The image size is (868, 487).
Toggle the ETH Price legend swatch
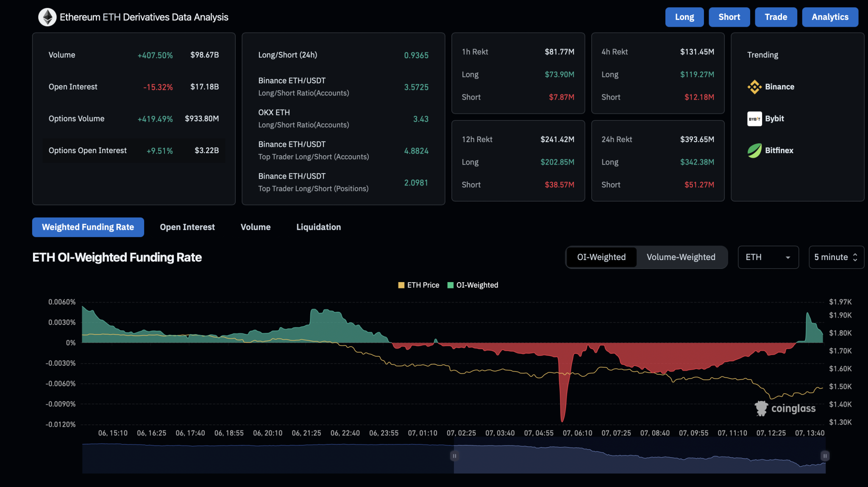[x=401, y=285]
